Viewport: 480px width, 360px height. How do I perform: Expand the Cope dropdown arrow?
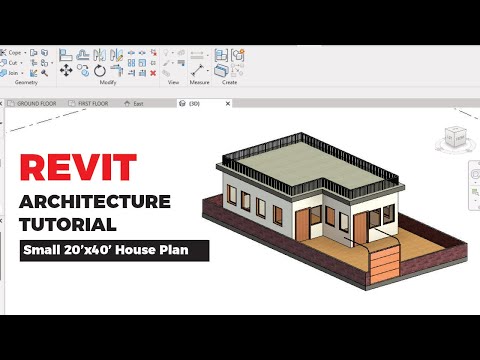tap(25, 53)
